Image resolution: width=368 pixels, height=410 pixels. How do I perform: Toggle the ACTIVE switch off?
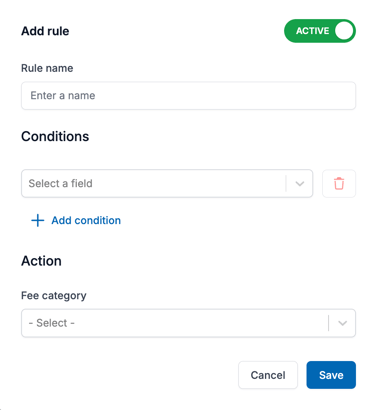tap(320, 31)
